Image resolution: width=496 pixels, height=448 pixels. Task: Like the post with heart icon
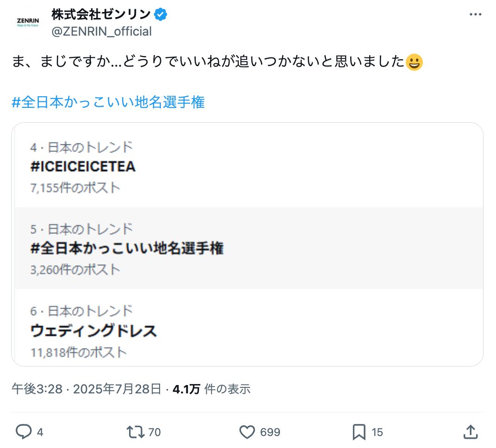[247, 432]
